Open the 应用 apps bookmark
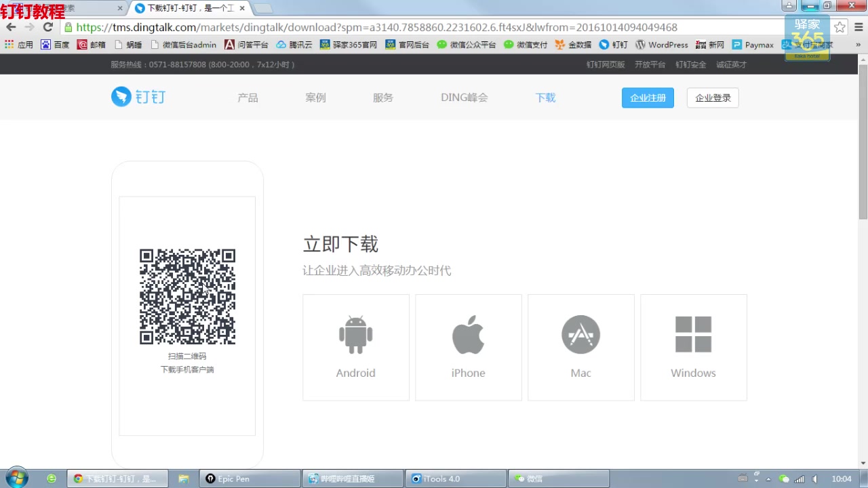The image size is (868, 488). [18, 45]
